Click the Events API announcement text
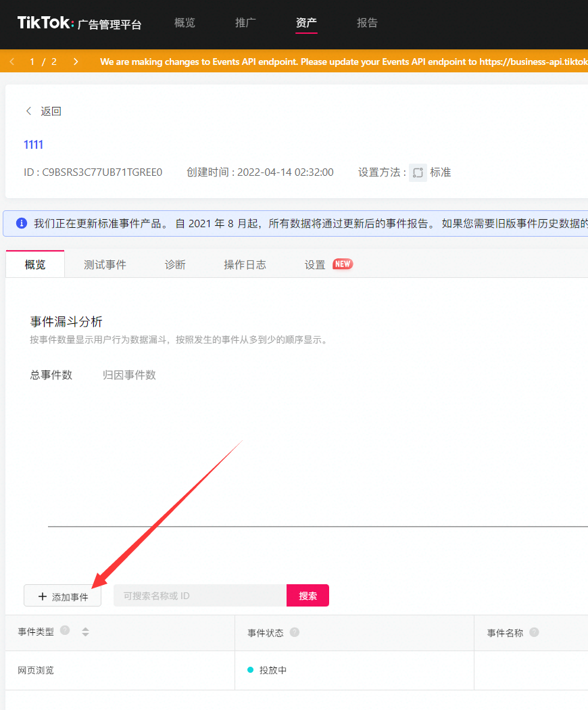The width and height of the screenshot is (588, 710). point(344,62)
